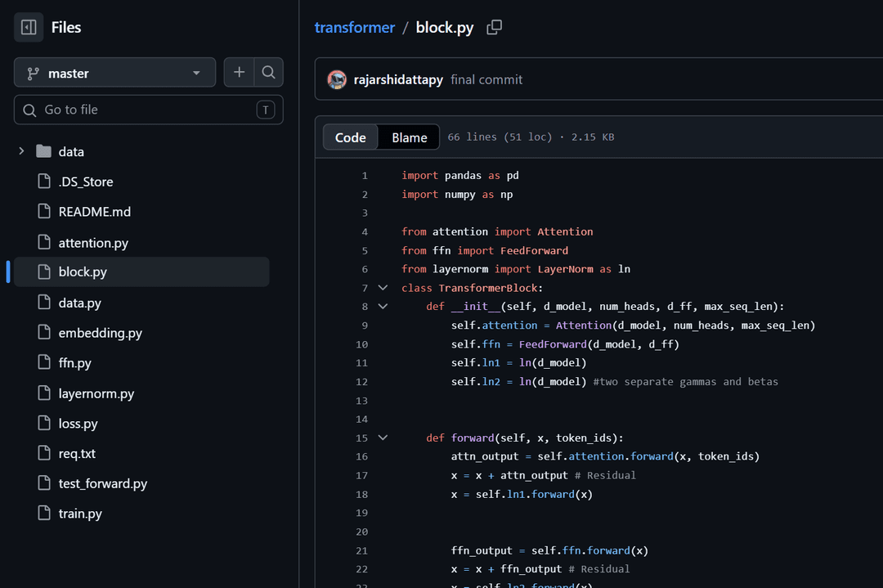Viewport: 883px width, 588px height.
Task: Select the Code view tab
Action: click(x=350, y=137)
